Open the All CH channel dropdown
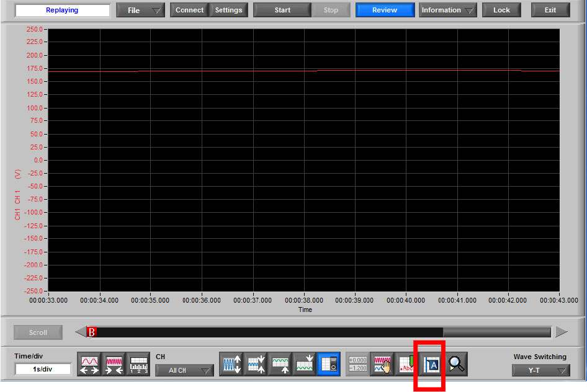Screen dimensions: 587x392 (185, 370)
